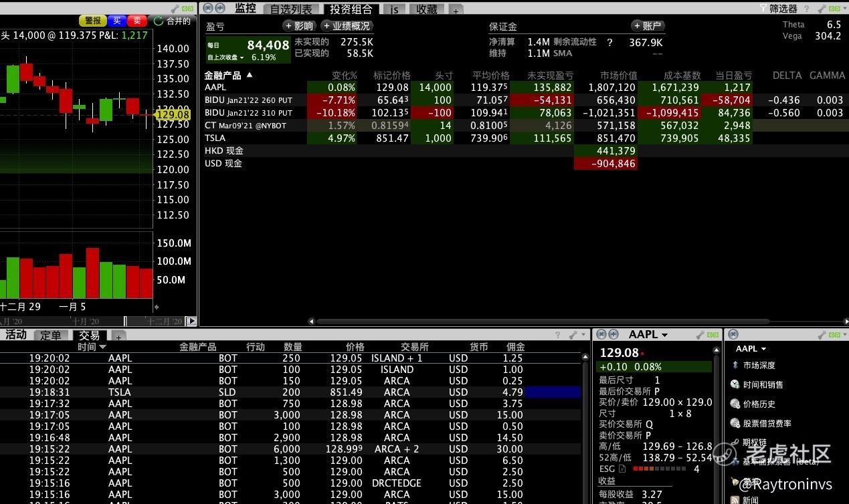Add new tab in monitor panel
The width and height of the screenshot is (849, 504).
pyautogui.click(x=455, y=11)
